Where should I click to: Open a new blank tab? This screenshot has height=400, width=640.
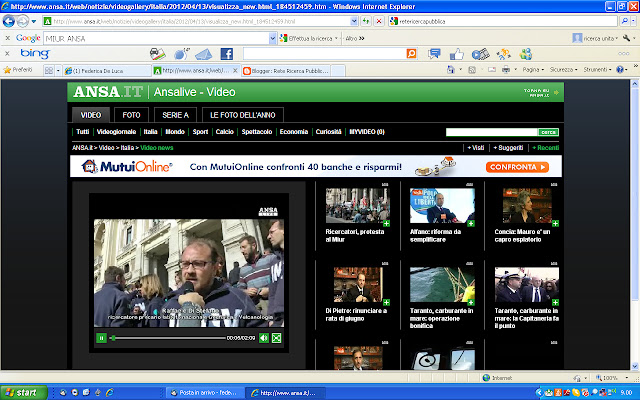pyautogui.click(x=338, y=71)
